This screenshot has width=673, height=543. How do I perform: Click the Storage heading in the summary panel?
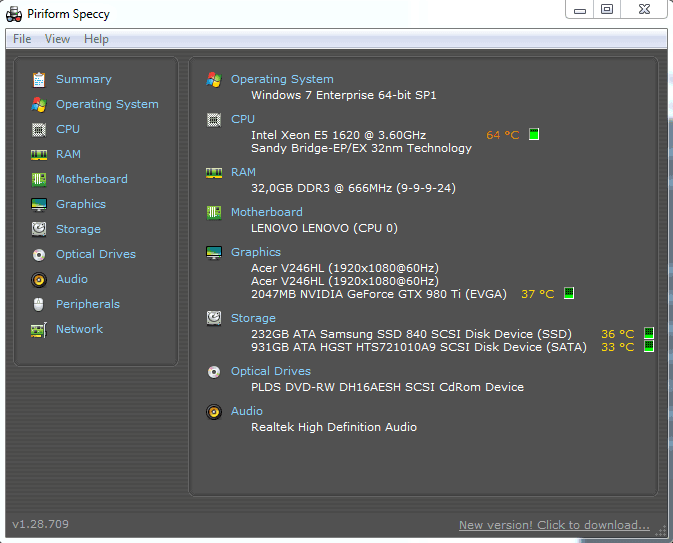(x=253, y=318)
